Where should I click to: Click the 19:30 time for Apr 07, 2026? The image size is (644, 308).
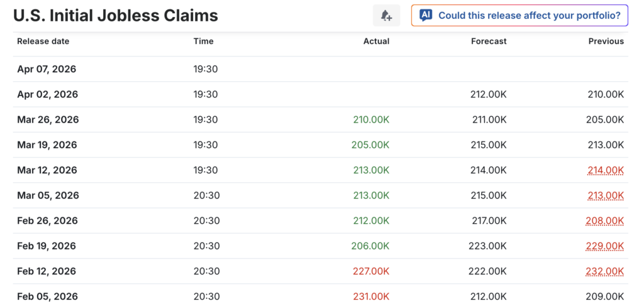click(206, 69)
